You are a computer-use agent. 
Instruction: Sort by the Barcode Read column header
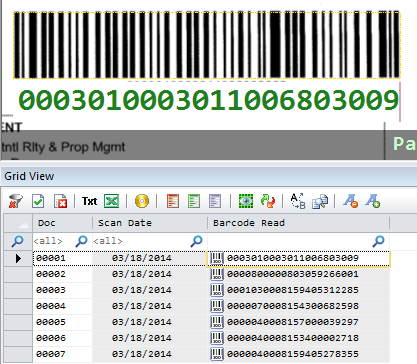[298, 223]
